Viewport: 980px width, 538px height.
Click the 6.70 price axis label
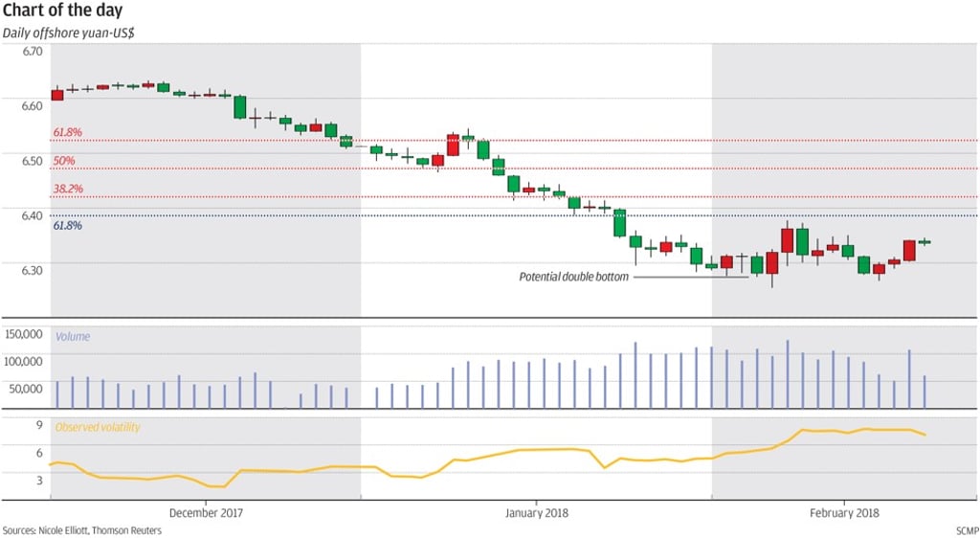pos(33,51)
